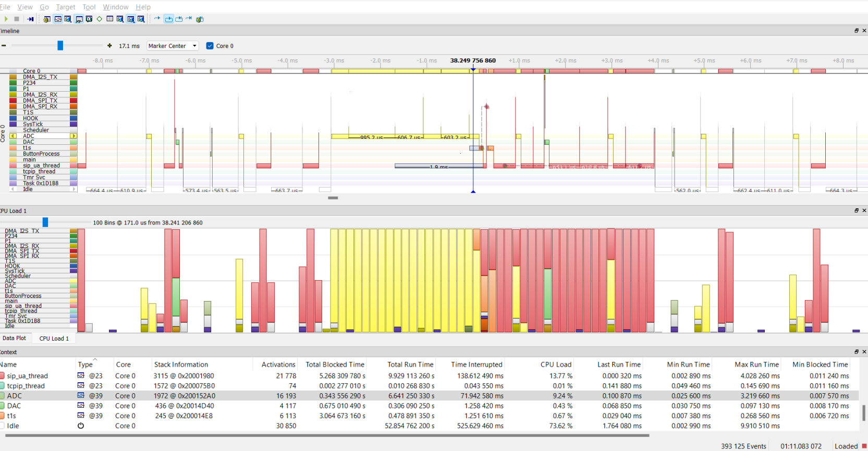The height and width of the screenshot is (451, 868).
Task: Zoom out timeline with minus icon
Action: (x=4, y=46)
